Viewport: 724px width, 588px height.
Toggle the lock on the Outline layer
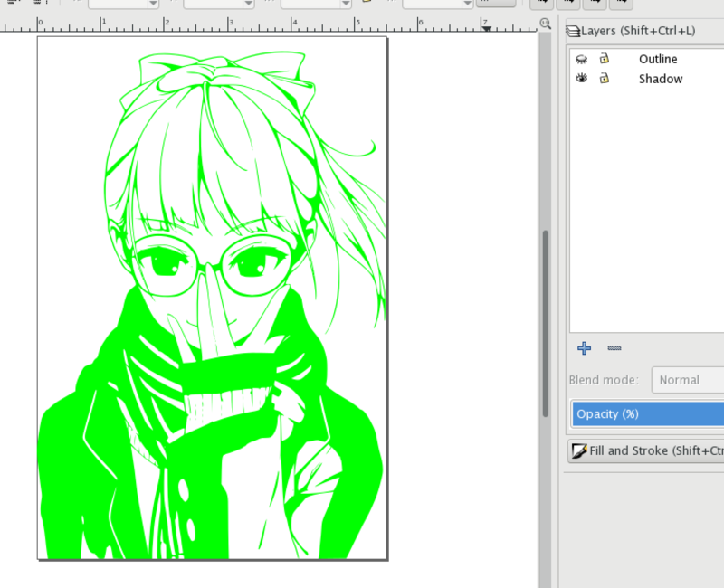(x=604, y=59)
